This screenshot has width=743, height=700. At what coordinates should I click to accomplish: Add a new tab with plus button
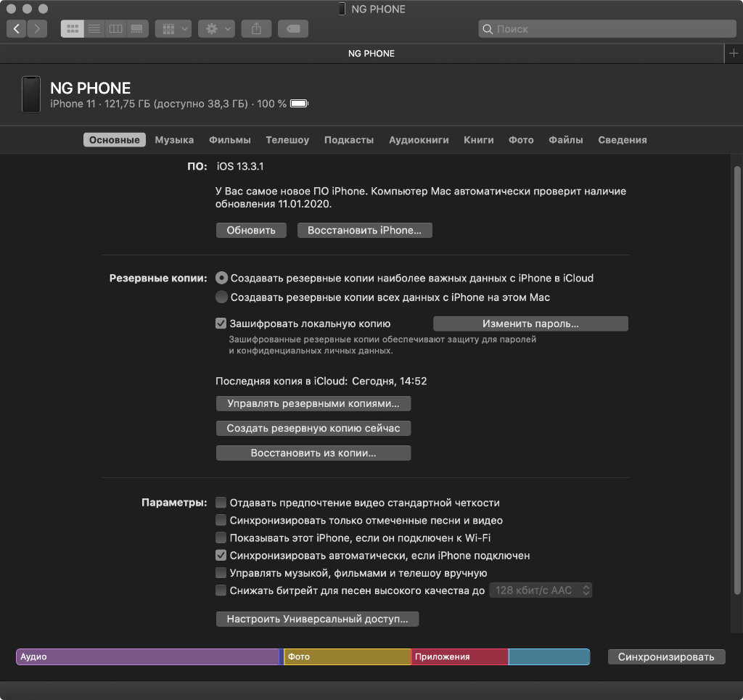click(x=734, y=54)
